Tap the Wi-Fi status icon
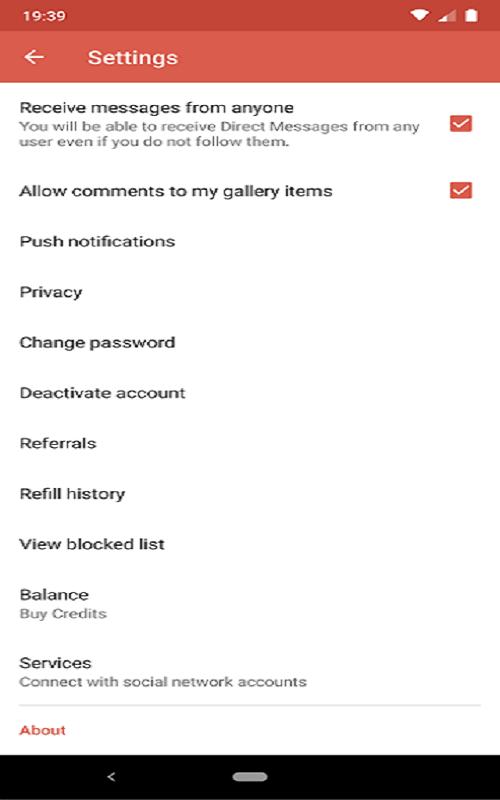The height and width of the screenshot is (800, 500). (x=420, y=16)
